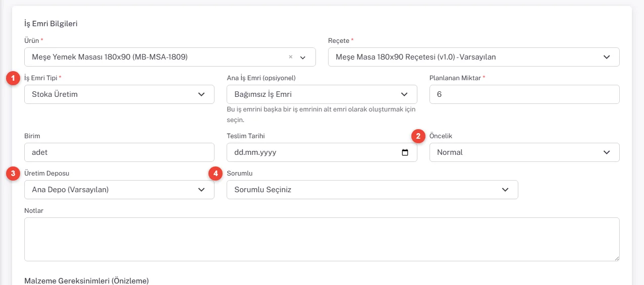Clear the selected Ürün with the x icon
This screenshot has height=285, width=644.
(x=290, y=57)
